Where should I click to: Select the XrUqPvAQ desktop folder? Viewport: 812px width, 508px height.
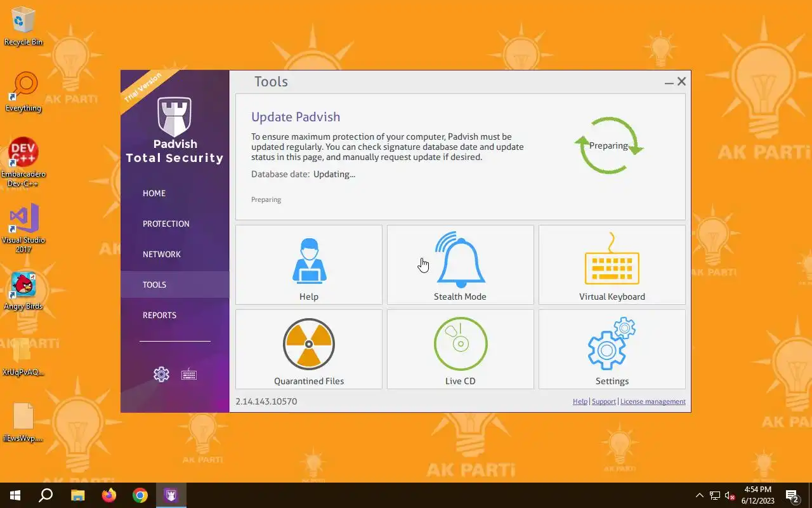[x=23, y=356]
